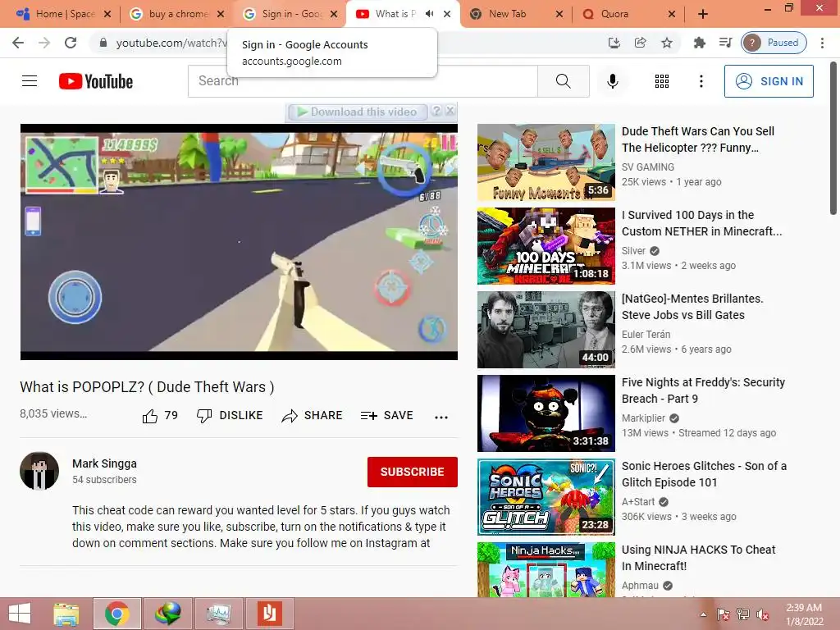Screen dimensions: 840x630
Task: Close the Quora tab
Action: (672, 15)
